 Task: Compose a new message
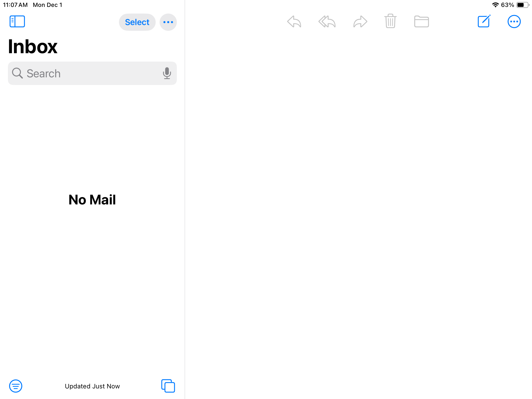[x=484, y=21]
